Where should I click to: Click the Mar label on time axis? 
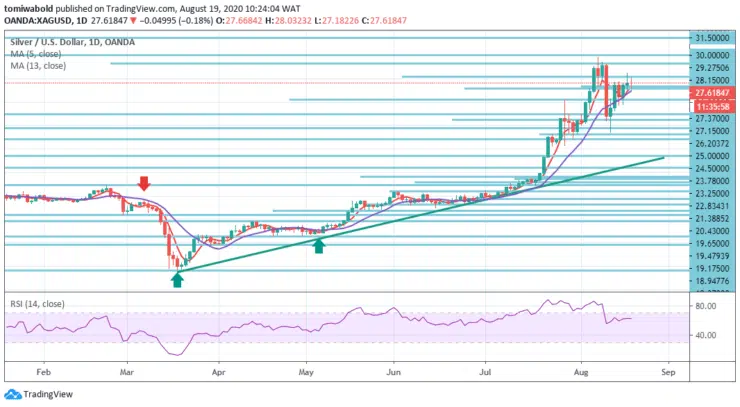point(127,369)
